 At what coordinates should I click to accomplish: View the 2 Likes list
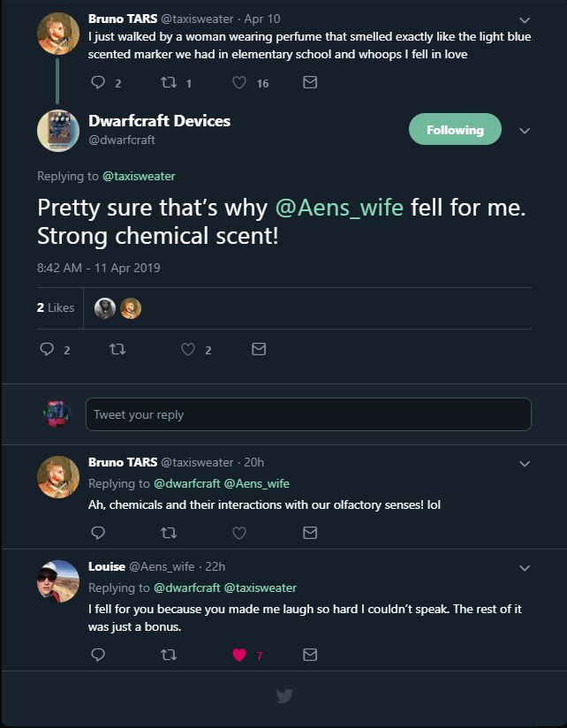(x=56, y=307)
